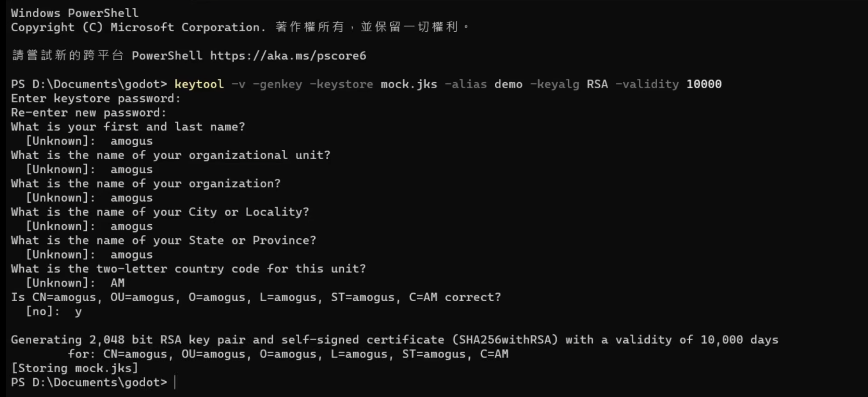Viewport: 868px width, 397px height.
Task: Click the AM country code answer
Action: pyautogui.click(x=118, y=283)
